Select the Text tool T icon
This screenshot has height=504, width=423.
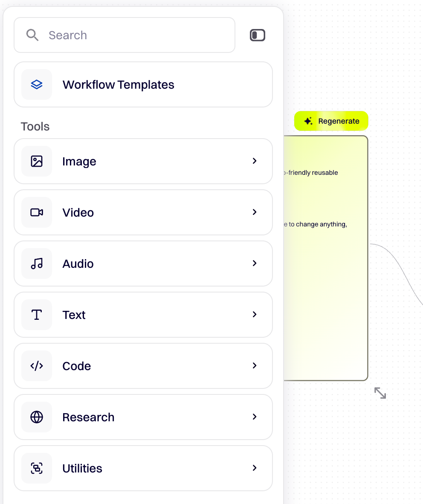tap(37, 315)
